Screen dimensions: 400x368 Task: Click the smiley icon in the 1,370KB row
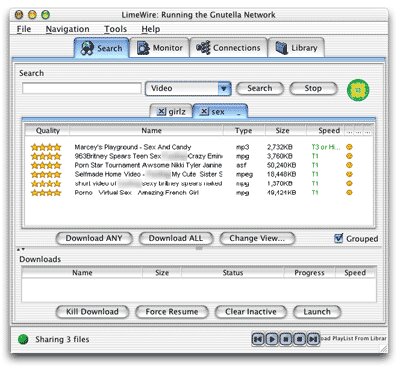(349, 183)
